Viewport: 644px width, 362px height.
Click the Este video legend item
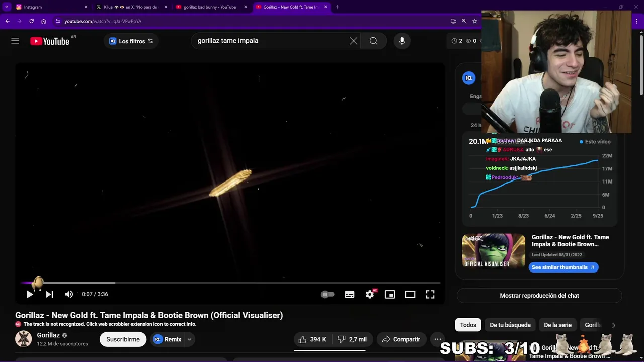[595, 142]
